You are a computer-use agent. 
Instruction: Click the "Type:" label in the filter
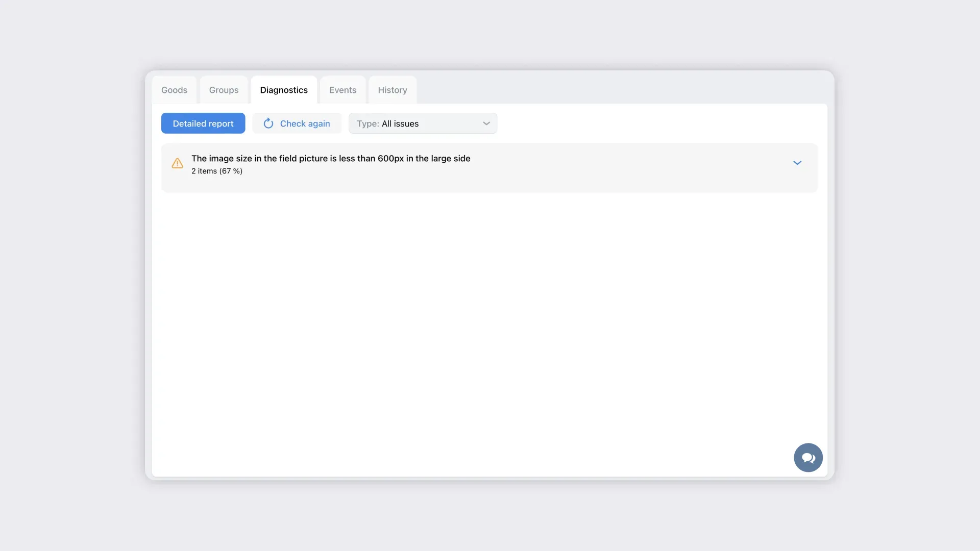pyautogui.click(x=367, y=123)
